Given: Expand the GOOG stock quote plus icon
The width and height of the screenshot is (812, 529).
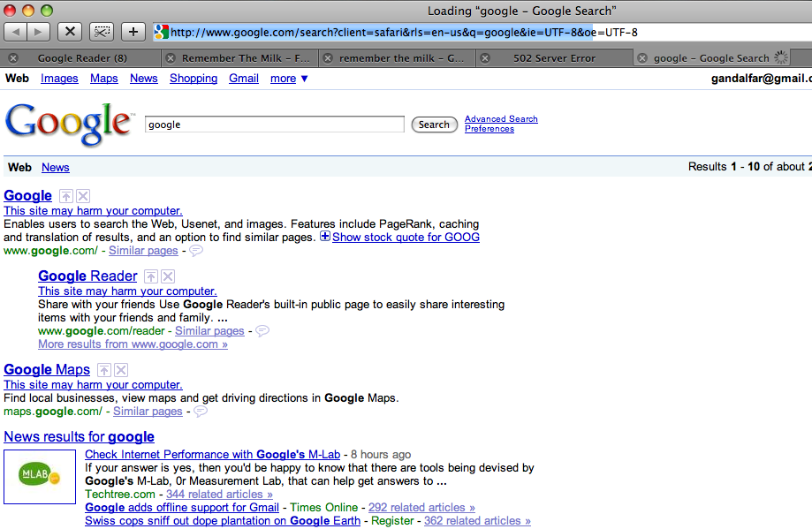Looking at the screenshot, I should (324, 237).
